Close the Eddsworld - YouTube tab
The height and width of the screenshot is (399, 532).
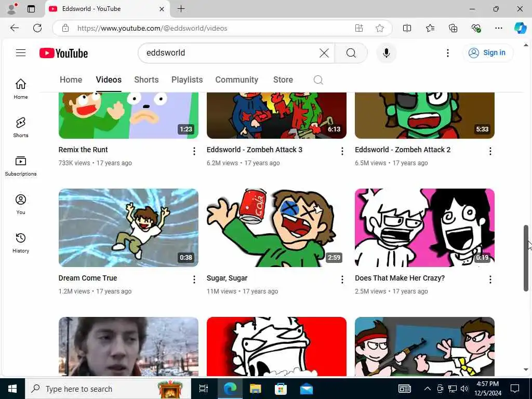[x=162, y=9]
